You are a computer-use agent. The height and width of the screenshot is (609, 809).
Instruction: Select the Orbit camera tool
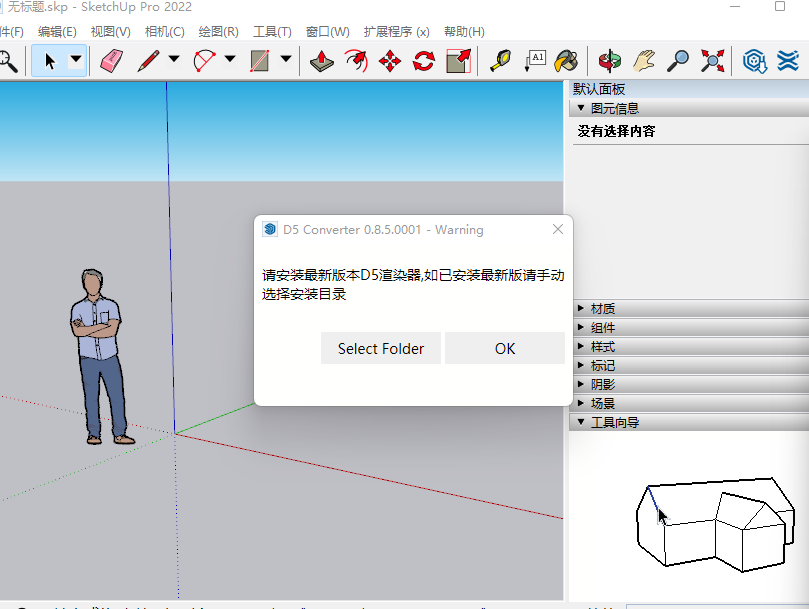pyautogui.click(x=609, y=61)
